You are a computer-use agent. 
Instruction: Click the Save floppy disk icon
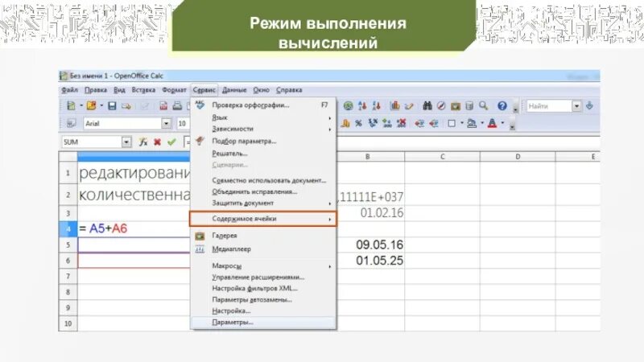click(112, 106)
